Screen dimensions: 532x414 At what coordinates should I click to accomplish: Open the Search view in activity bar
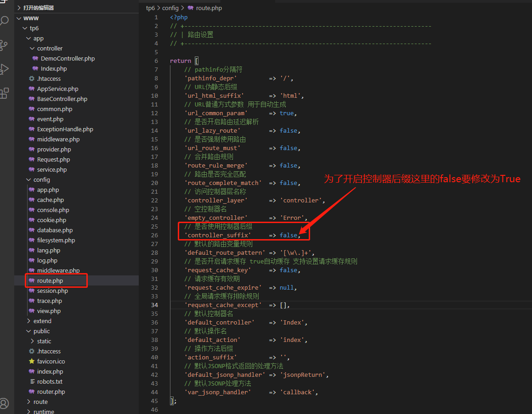pos(4,21)
